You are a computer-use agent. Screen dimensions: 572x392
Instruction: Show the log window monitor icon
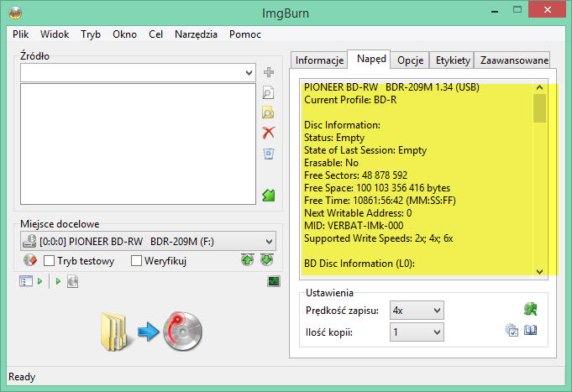(x=274, y=281)
